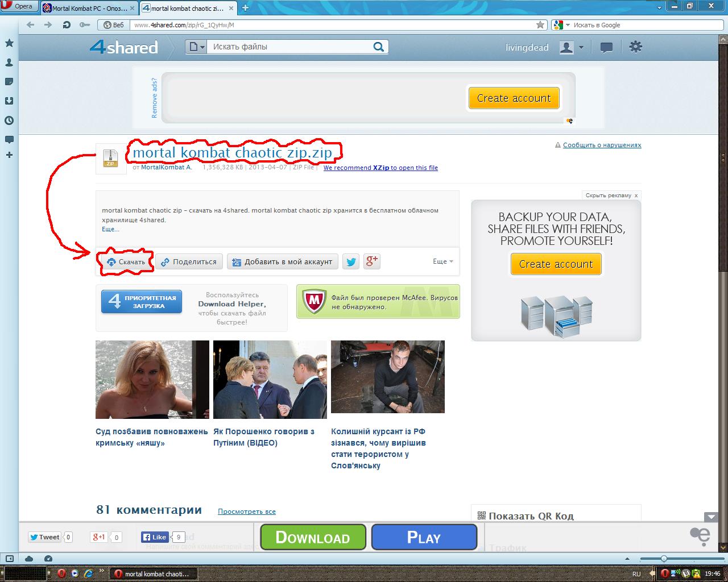Image resolution: width=728 pixels, height=582 pixels.
Task: Expand the Еще more actions dropdown
Action: click(x=443, y=261)
